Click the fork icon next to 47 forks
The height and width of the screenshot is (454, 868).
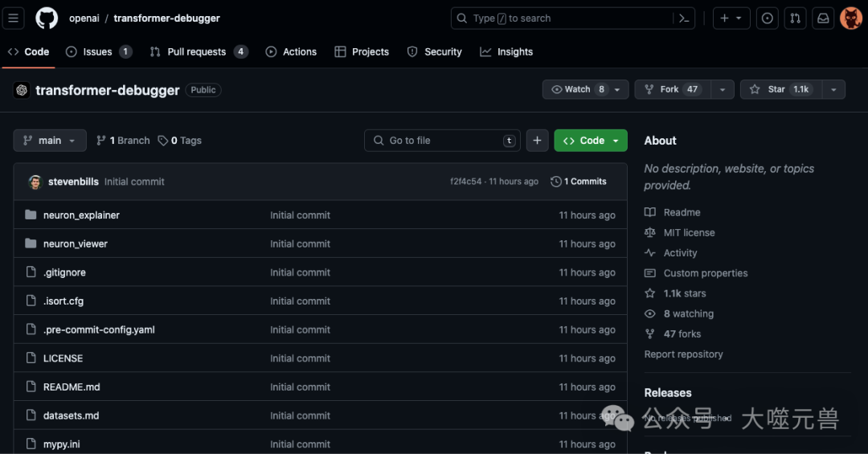click(x=650, y=333)
